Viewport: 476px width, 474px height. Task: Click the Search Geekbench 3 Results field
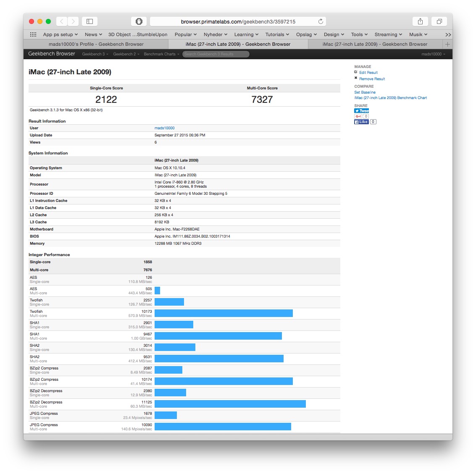216,54
